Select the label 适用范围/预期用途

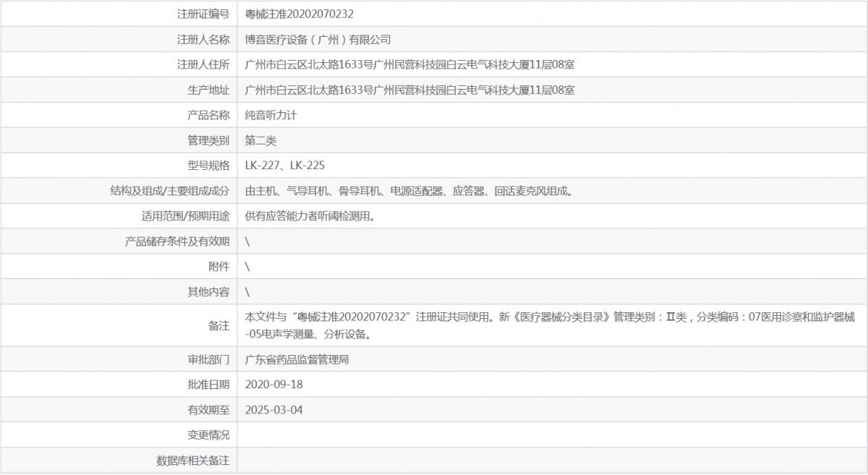tap(185, 216)
